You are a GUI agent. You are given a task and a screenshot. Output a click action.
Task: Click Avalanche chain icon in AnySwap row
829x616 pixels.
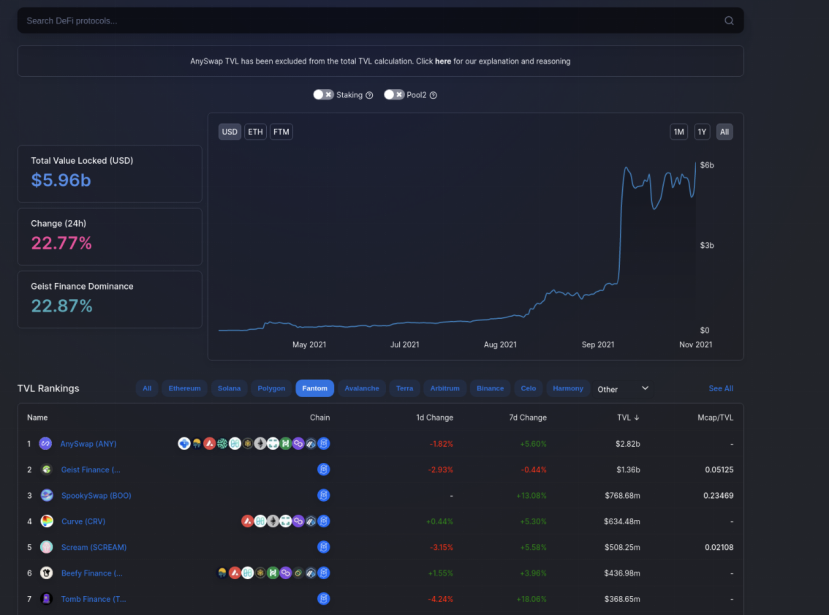click(x=209, y=444)
